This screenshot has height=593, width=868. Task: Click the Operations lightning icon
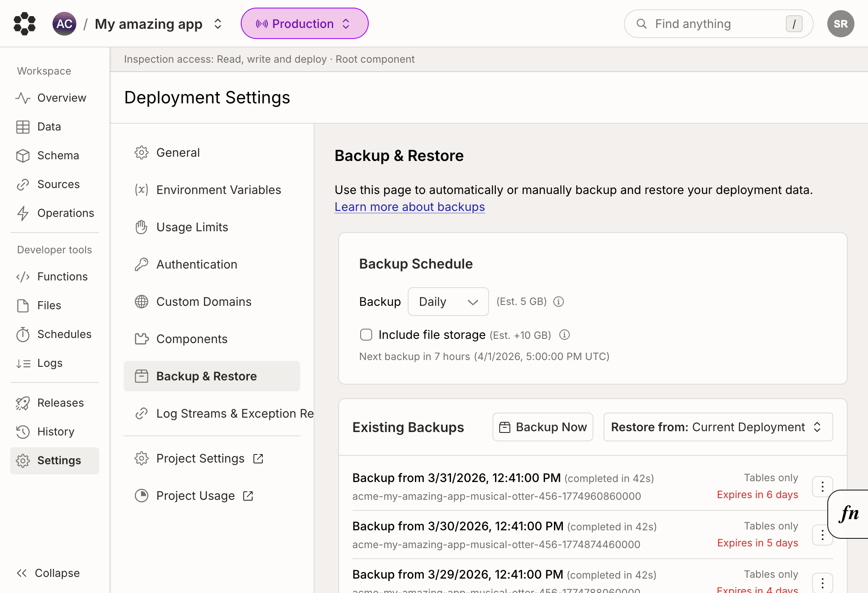[x=23, y=213]
